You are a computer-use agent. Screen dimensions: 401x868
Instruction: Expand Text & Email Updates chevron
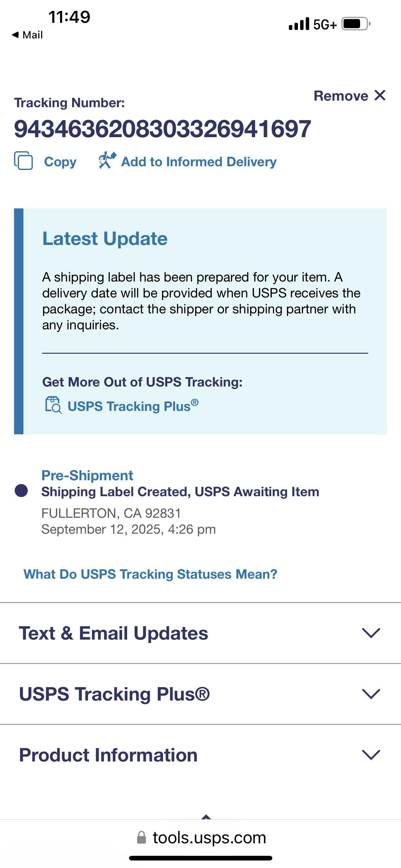coord(371,633)
